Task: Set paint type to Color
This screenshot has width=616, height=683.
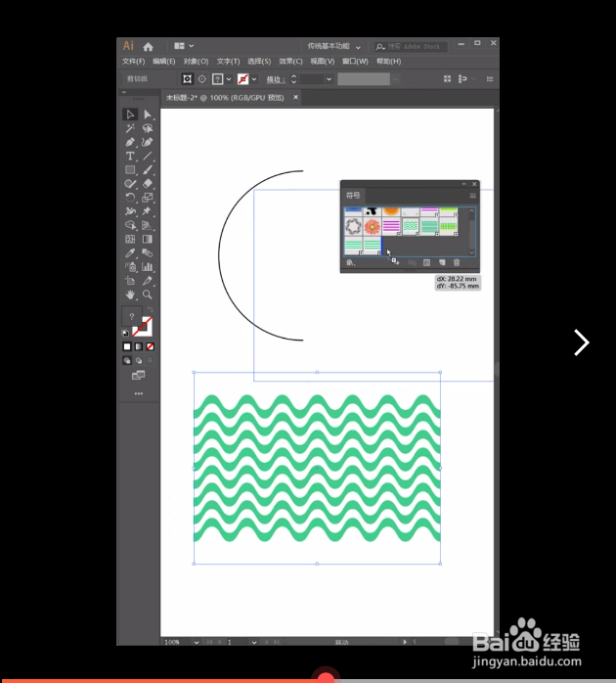Action: click(127, 346)
